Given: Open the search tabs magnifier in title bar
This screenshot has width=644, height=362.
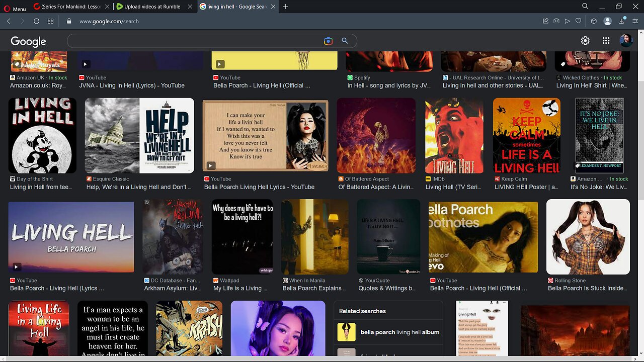Looking at the screenshot, I should [585, 7].
